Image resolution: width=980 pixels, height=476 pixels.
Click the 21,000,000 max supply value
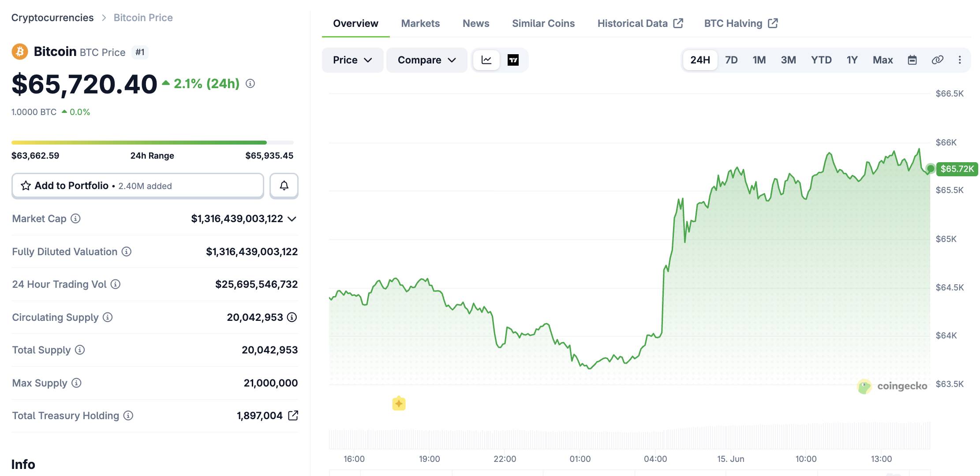click(x=271, y=383)
